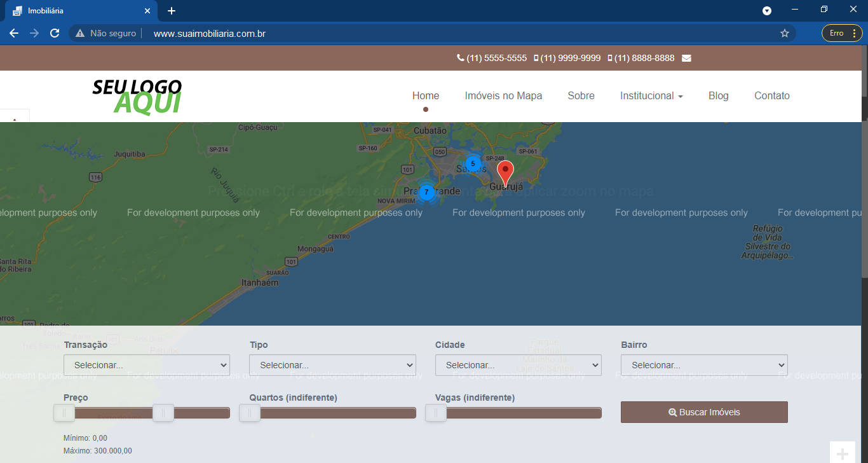Click the Quartos slider handle
Screen dimensions: 868x463
pos(250,413)
